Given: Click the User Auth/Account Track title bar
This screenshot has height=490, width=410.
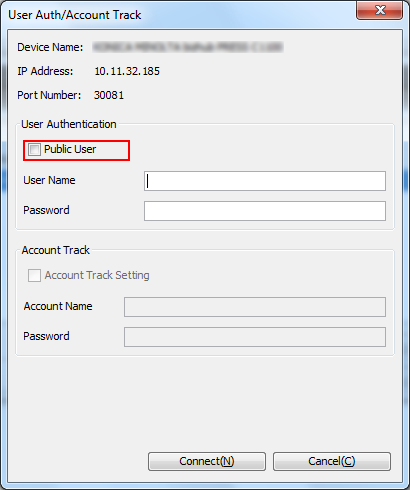Looking at the screenshot, I should click(x=180, y=15).
